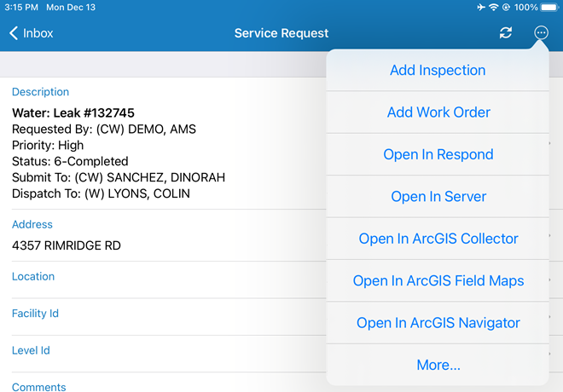Image resolution: width=563 pixels, height=392 pixels.
Task: Tap the Level Id field row
Action: (x=162, y=350)
